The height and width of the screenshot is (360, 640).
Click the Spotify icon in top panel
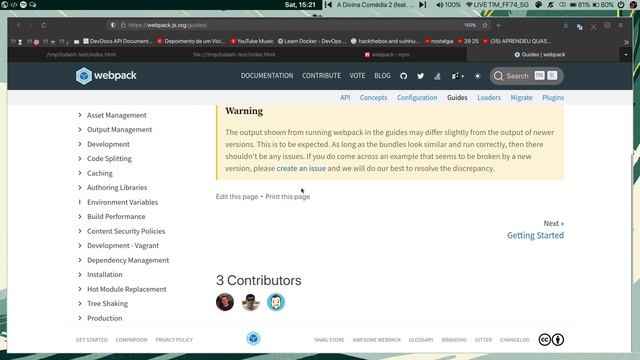click(x=23, y=5)
